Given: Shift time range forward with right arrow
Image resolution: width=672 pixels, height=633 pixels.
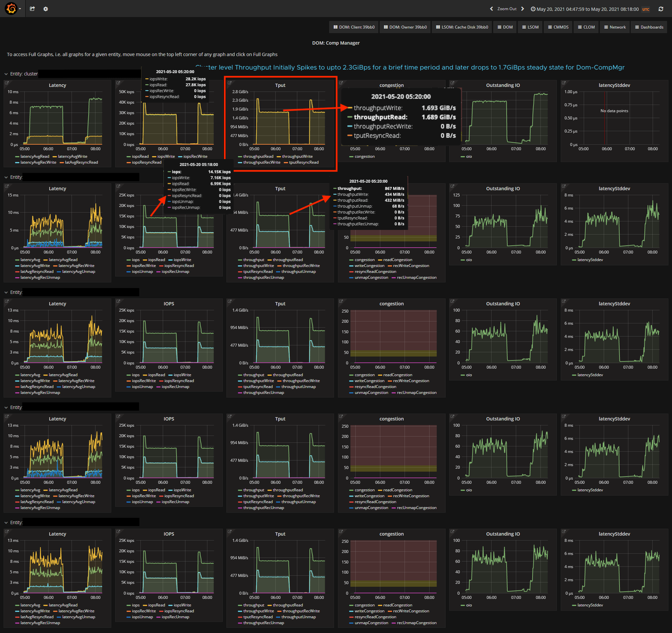Looking at the screenshot, I should (523, 9).
